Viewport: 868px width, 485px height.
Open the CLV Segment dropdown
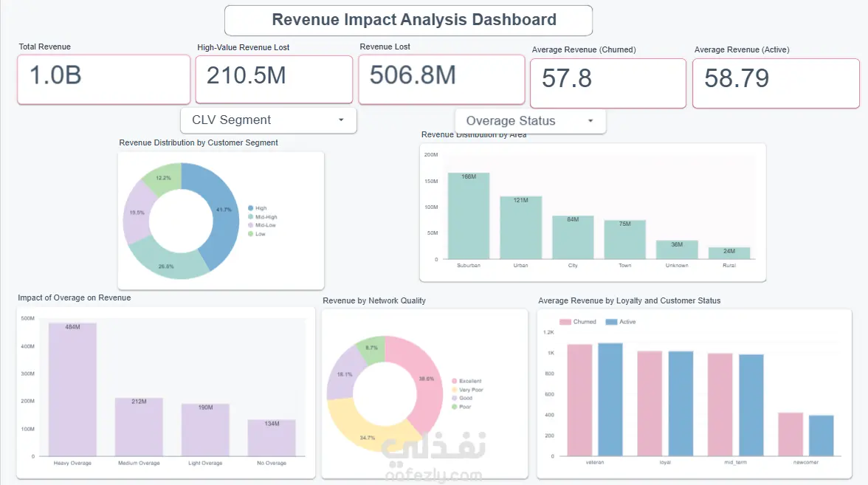(269, 120)
